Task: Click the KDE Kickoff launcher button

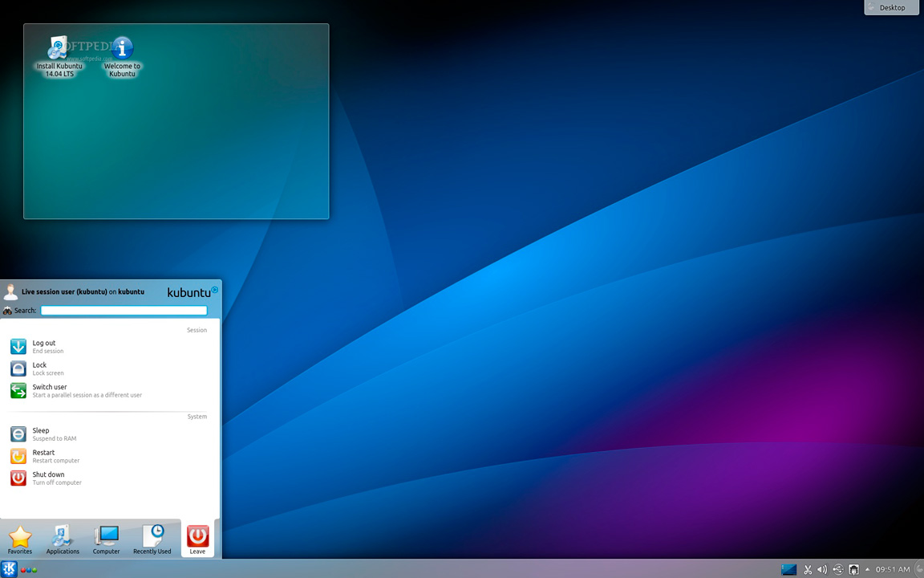Action: [x=9, y=569]
